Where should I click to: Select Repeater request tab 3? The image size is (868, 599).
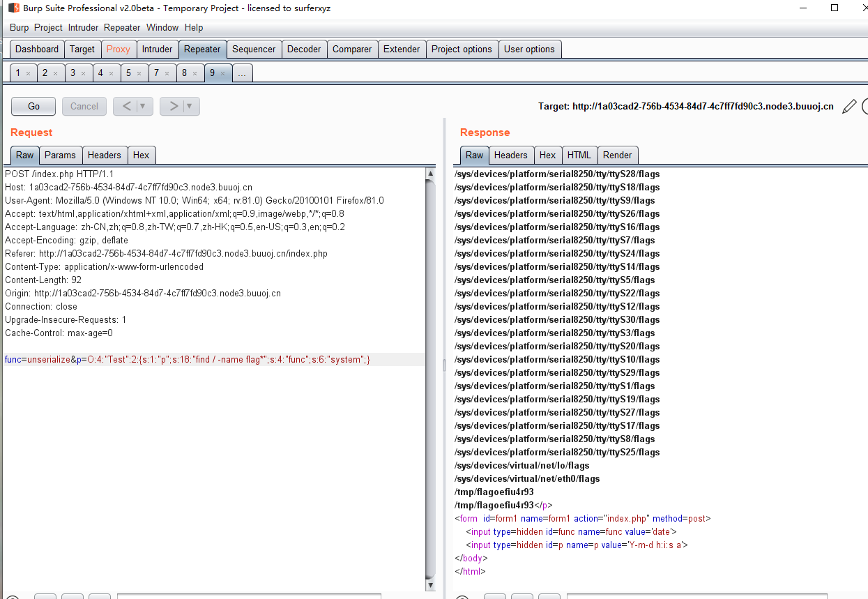pos(73,73)
